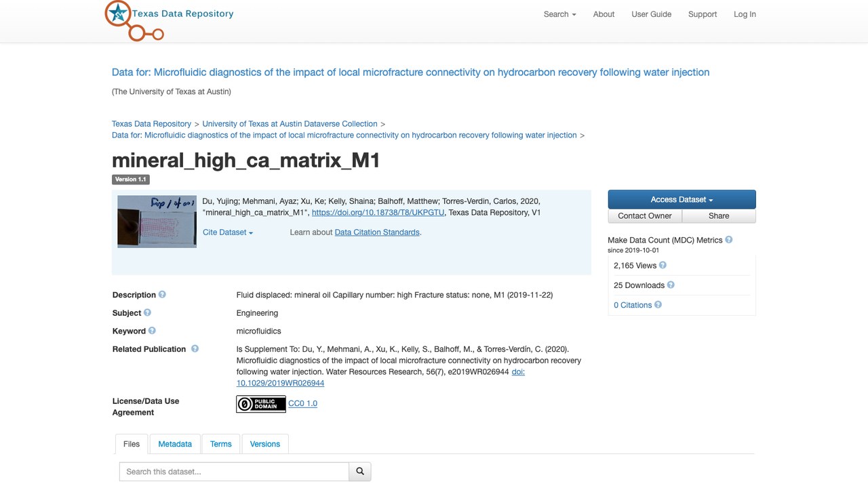This screenshot has height=488, width=868.
Task: Switch to the Versions tab
Action: pos(265,444)
